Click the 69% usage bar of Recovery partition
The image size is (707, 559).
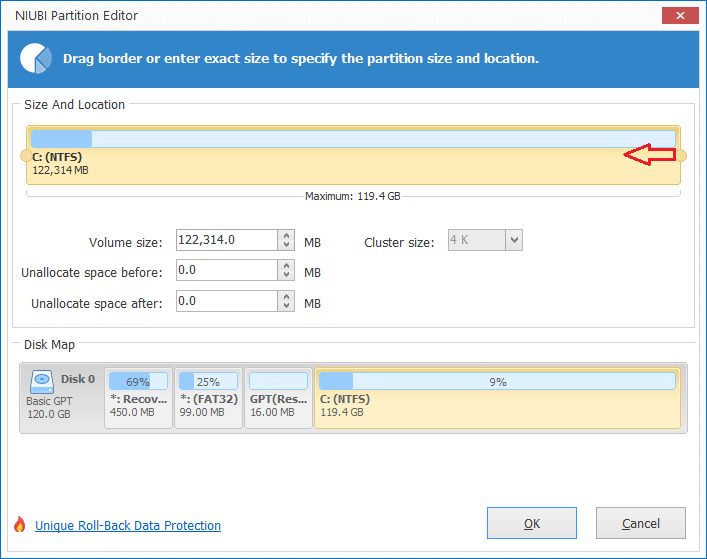pos(138,381)
